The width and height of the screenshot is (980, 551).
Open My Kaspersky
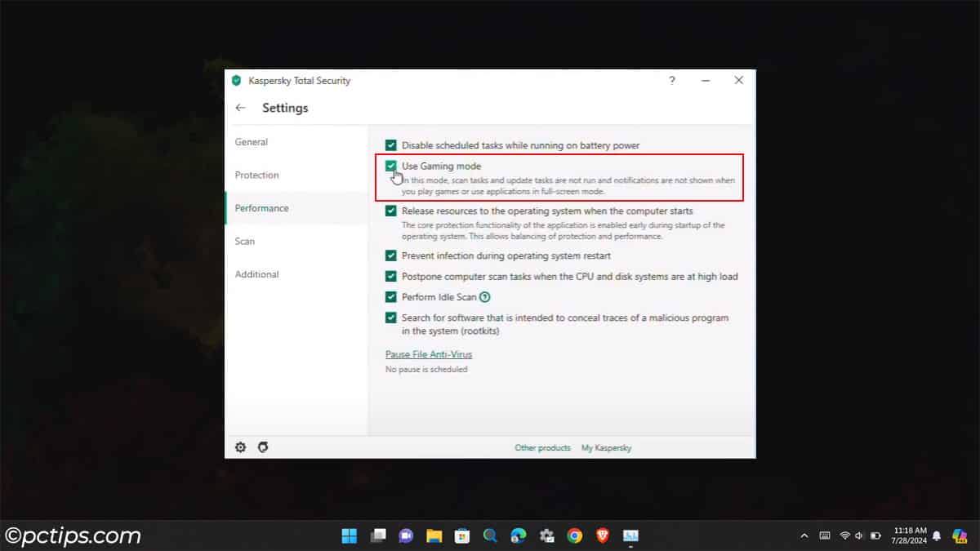[x=606, y=447]
